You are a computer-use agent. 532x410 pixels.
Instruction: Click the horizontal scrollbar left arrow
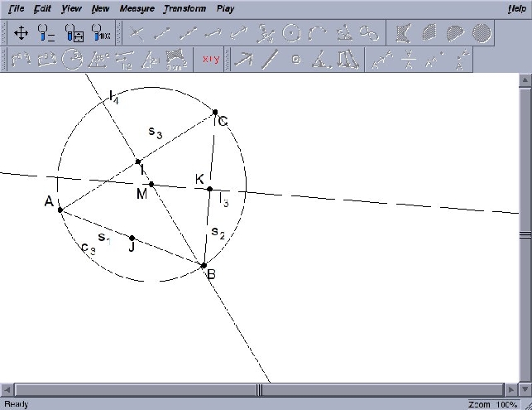7,389
